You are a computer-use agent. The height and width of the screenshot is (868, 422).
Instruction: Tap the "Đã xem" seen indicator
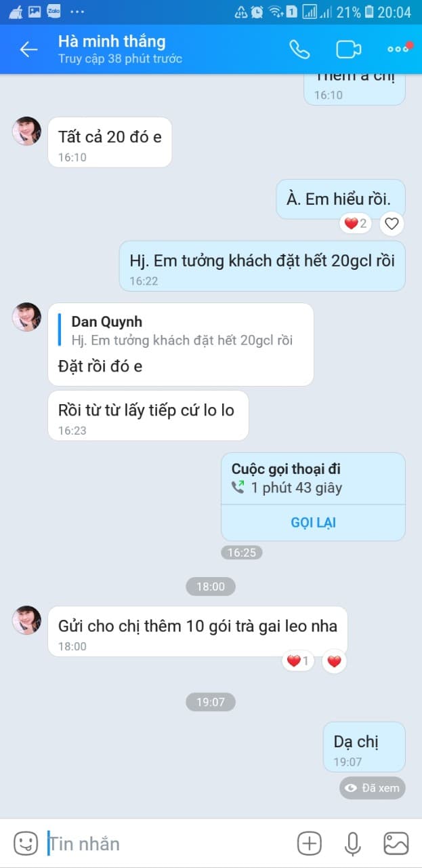373,788
